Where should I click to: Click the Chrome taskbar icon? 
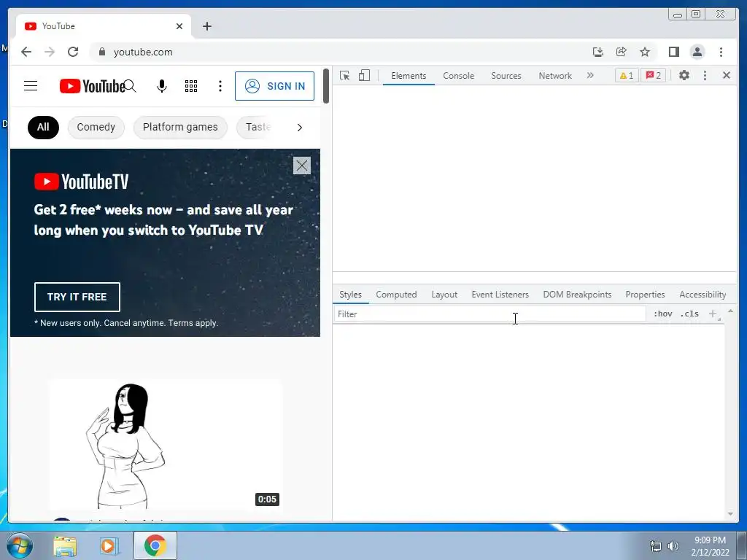click(155, 545)
